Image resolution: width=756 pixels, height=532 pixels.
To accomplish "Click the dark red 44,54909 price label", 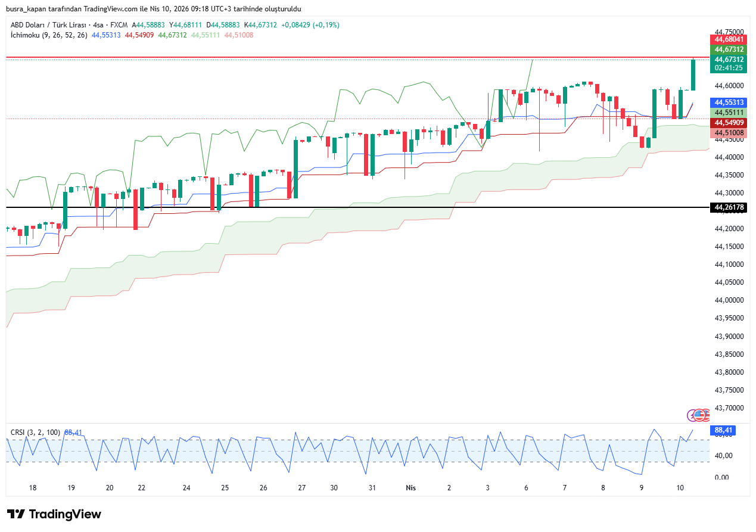I will (729, 123).
